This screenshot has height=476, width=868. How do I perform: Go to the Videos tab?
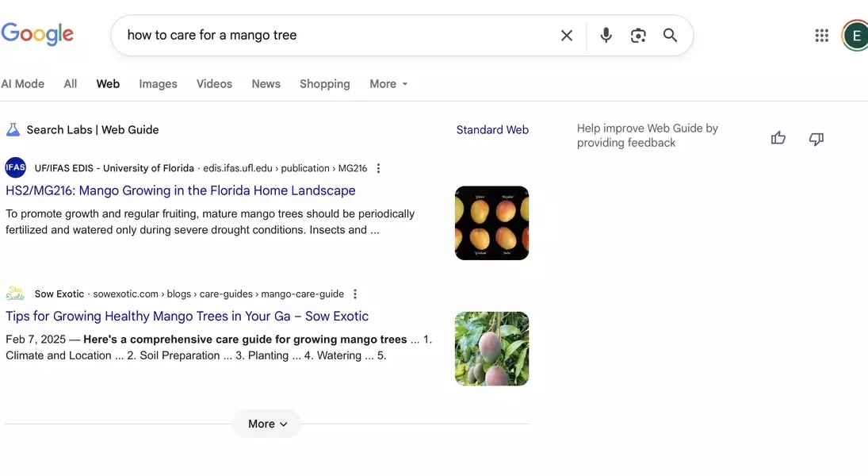click(214, 84)
